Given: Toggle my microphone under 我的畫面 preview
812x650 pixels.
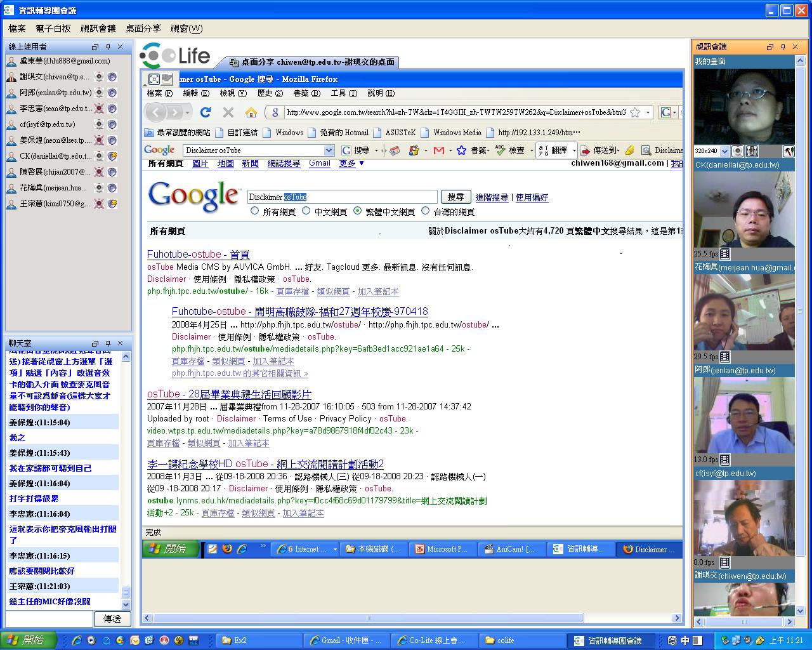Looking at the screenshot, I should (x=752, y=151).
